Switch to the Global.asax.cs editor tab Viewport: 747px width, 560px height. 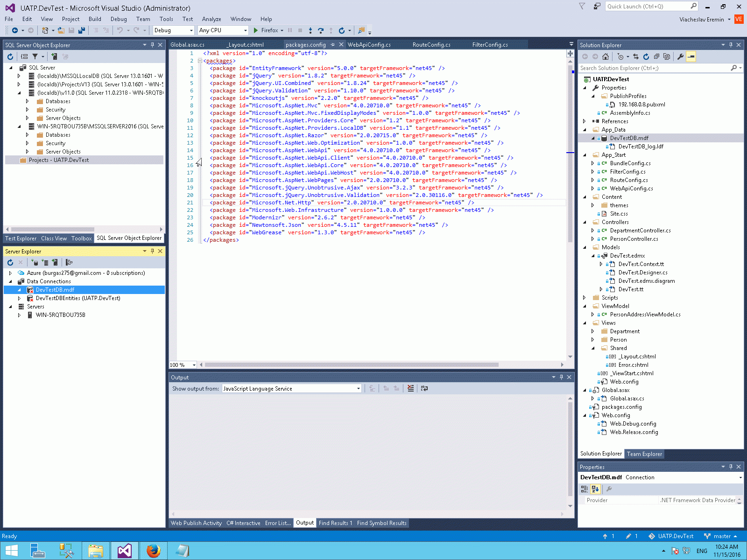pyautogui.click(x=187, y=45)
